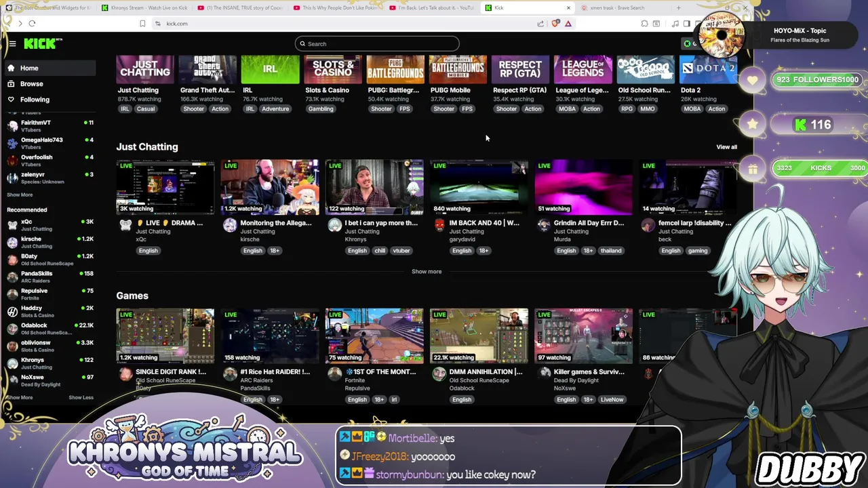
Task: Click the Brave Rewards triangle icon
Action: coord(568,24)
